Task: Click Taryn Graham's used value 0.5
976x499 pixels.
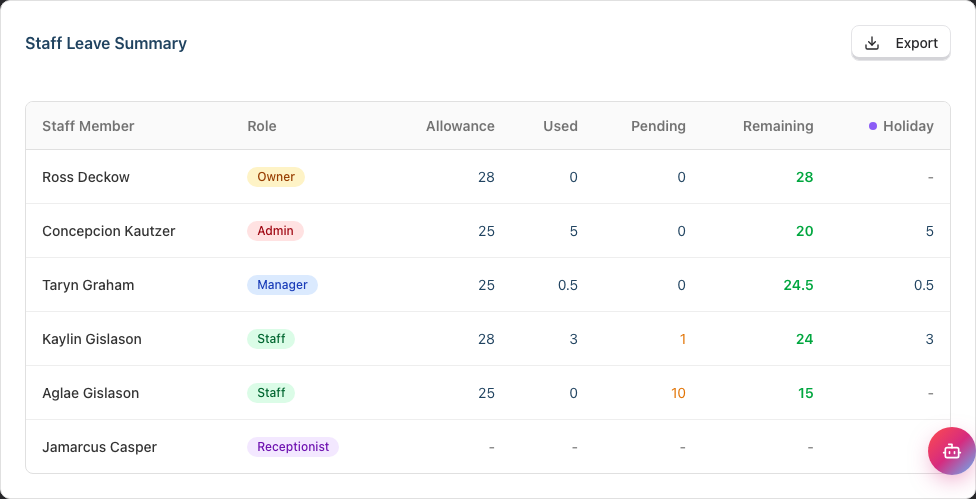Action: [568, 286]
